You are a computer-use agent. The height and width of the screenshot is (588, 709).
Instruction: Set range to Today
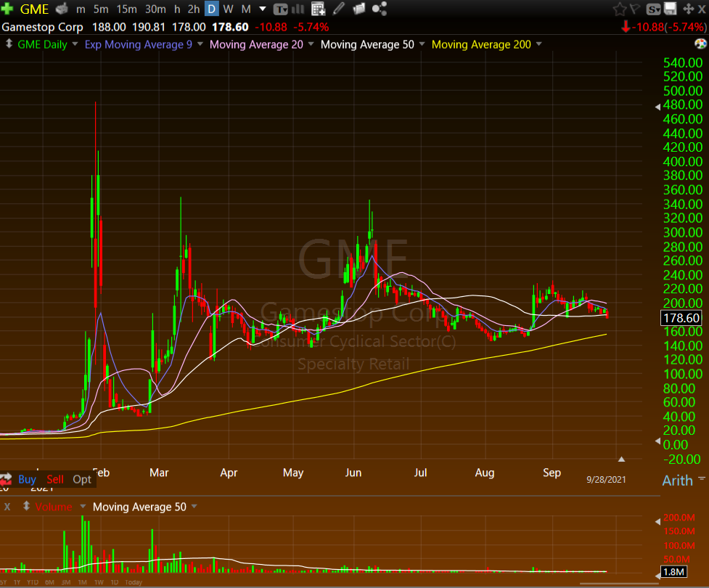pyautogui.click(x=134, y=582)
